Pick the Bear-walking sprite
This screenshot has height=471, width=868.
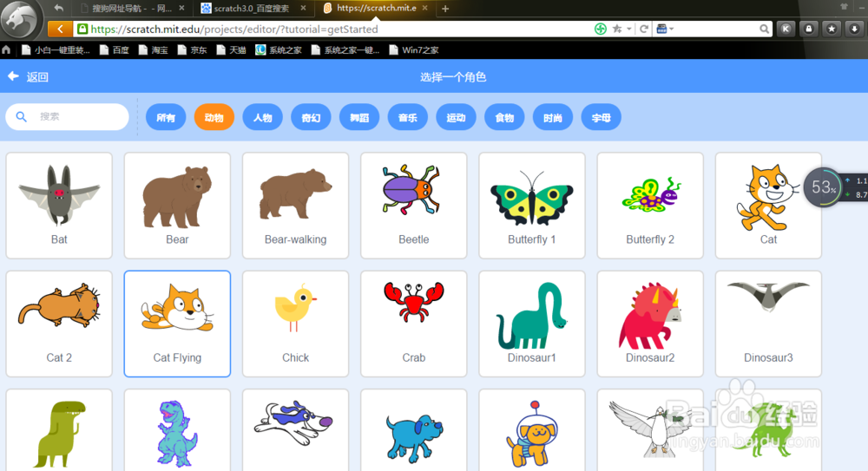[296, 206]
